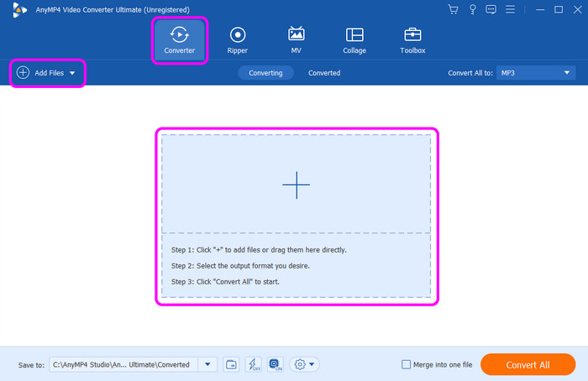Click the Convert All button
Viewport: 588px width, 381px height.
point(528,364)
